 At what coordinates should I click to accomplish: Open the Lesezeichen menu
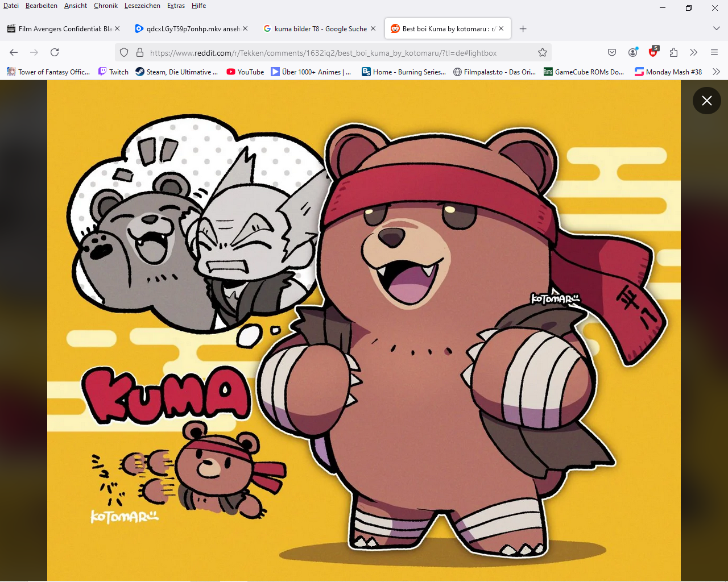[142, 6]
